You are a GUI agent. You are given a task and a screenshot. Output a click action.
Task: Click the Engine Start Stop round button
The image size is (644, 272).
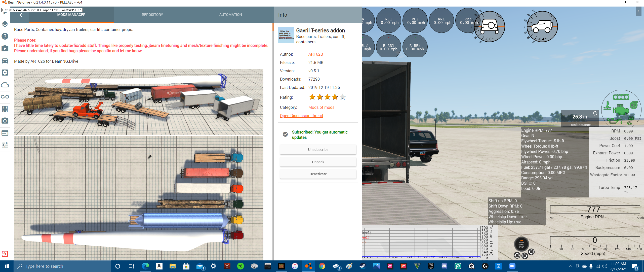click(521, 245)
